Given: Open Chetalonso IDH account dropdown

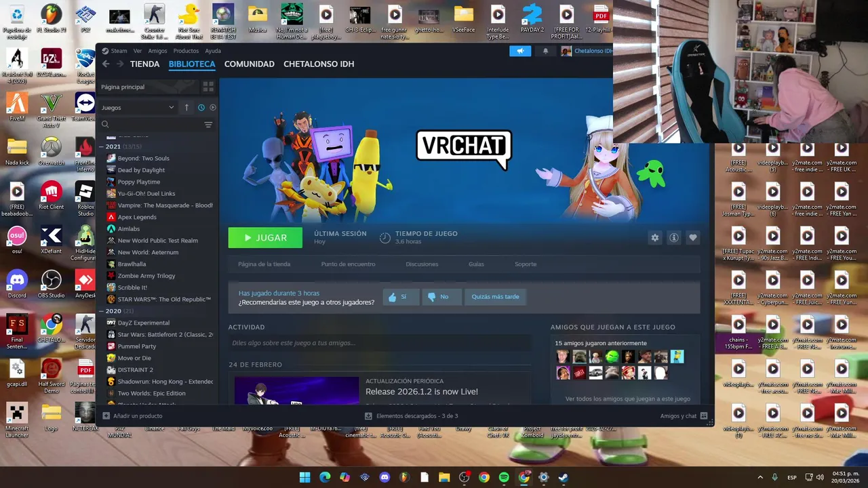Looking at the screenshot, I should click(x=586, y=51).
